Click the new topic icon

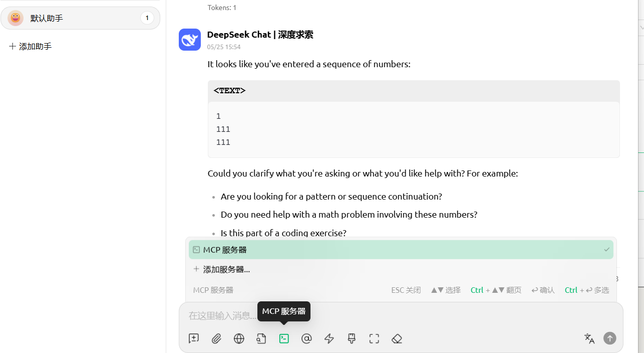tap(194, 338)
